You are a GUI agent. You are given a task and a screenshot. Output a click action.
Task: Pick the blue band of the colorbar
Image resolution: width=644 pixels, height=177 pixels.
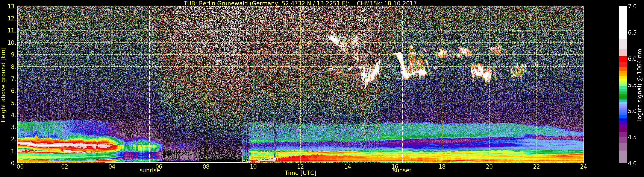click(623, 116)
